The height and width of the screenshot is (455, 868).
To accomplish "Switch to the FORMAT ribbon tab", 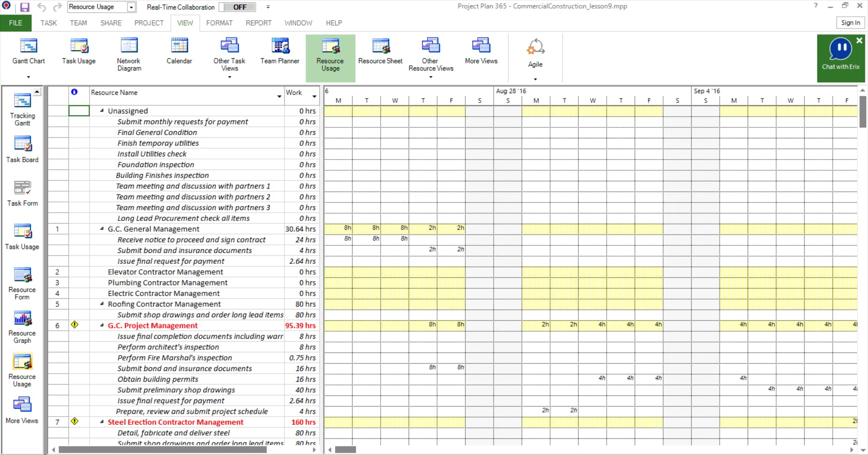I will point(219,23).
